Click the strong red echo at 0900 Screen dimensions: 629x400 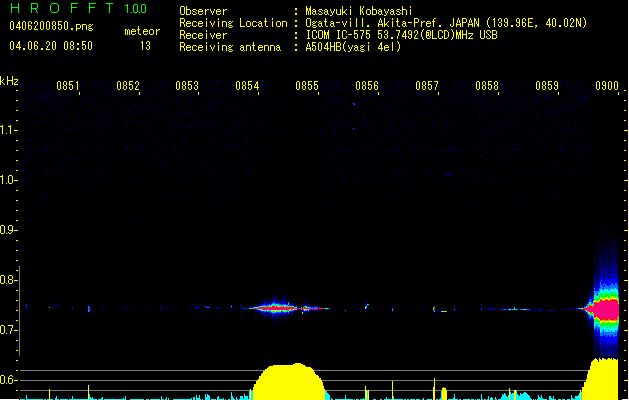605,310
